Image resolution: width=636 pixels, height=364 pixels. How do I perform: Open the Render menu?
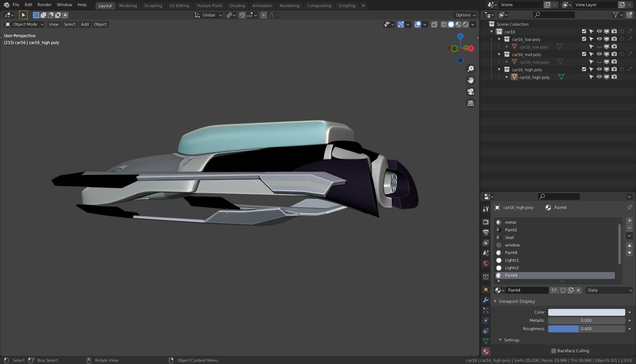44,5
